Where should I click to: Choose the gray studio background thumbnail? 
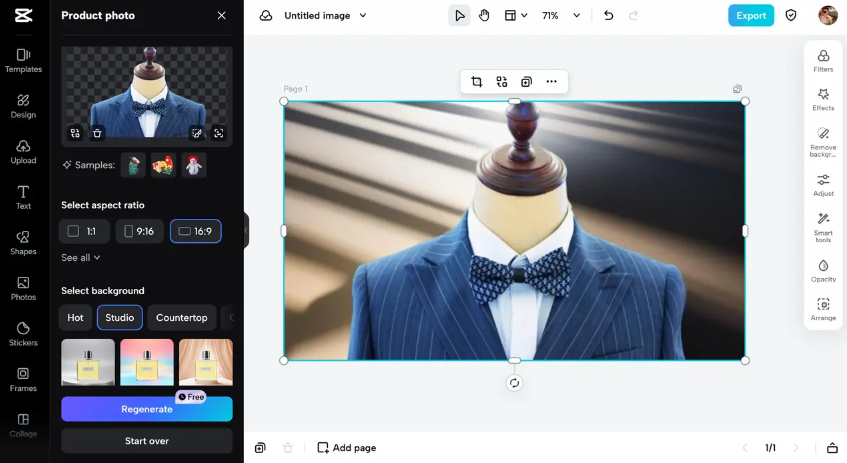point(88,362)
